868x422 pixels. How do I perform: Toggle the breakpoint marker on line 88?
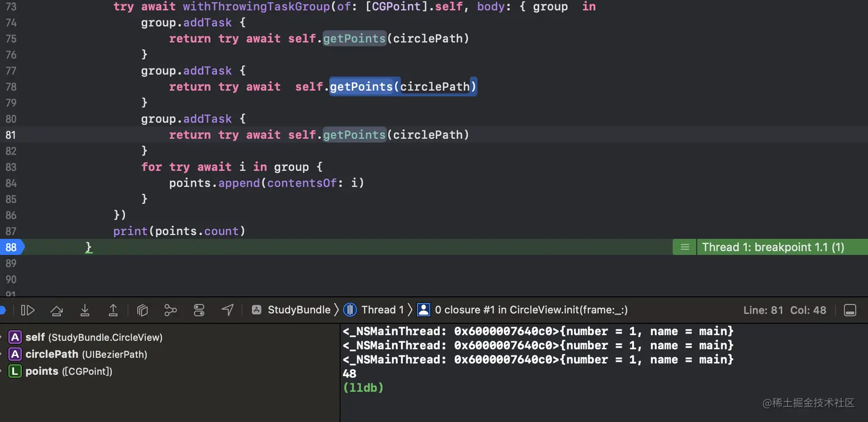(12, 247)
